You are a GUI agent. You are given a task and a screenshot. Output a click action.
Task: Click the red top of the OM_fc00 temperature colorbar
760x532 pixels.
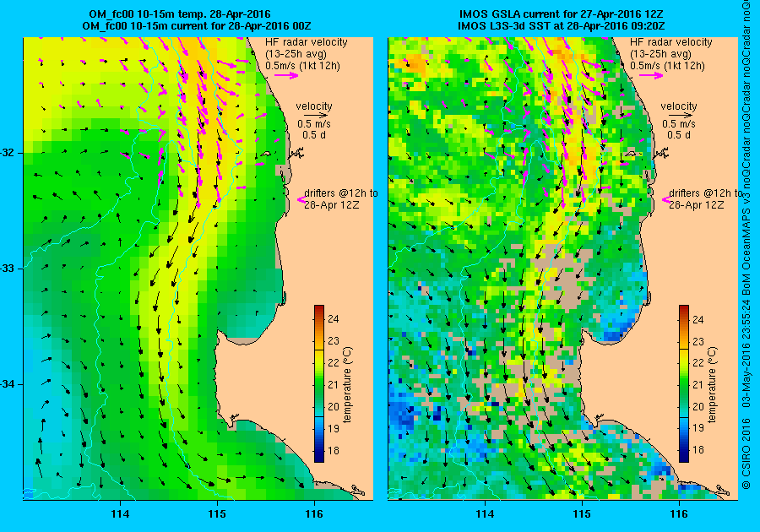319,310
